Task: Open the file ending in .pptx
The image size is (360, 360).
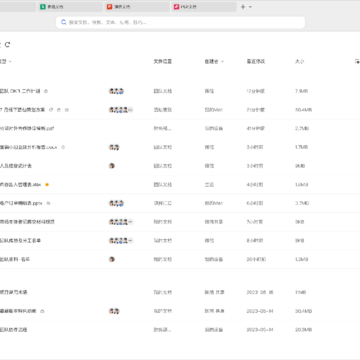Action: point(21,203)
